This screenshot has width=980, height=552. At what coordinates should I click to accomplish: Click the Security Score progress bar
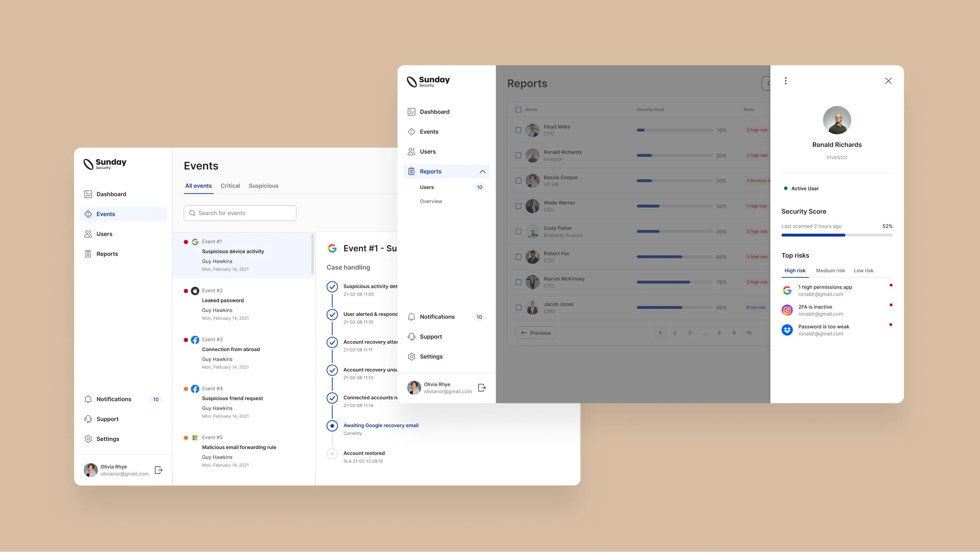coord(837,235)
